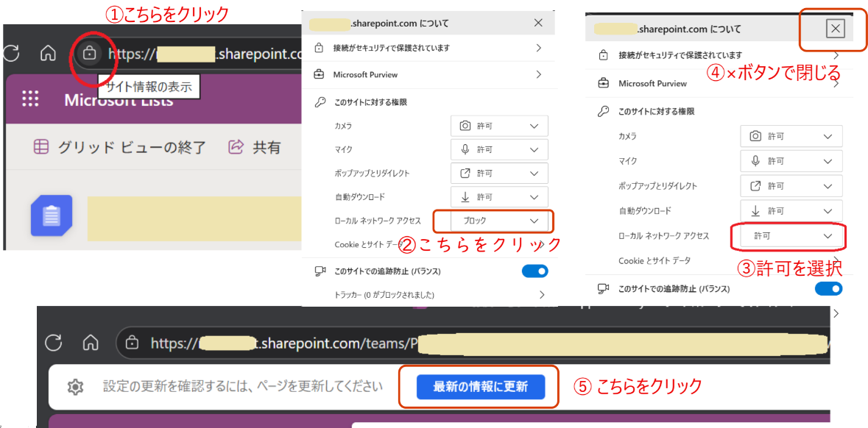Open the ポップアップとリダイレクト permission dropdown
The height and width of the screenshot is (428, 868).
pyautogui.click(x=499, y=173)
